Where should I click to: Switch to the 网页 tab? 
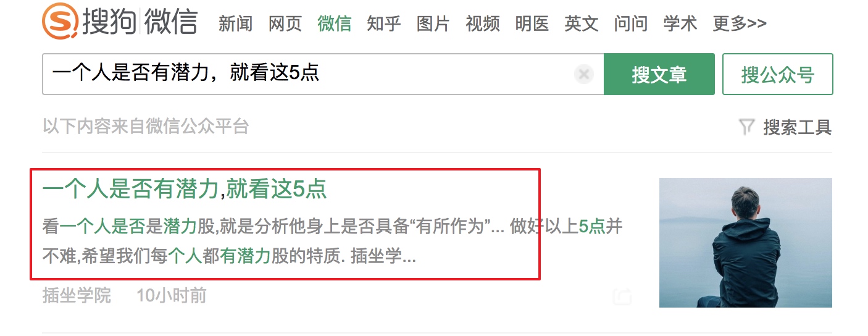285,24
